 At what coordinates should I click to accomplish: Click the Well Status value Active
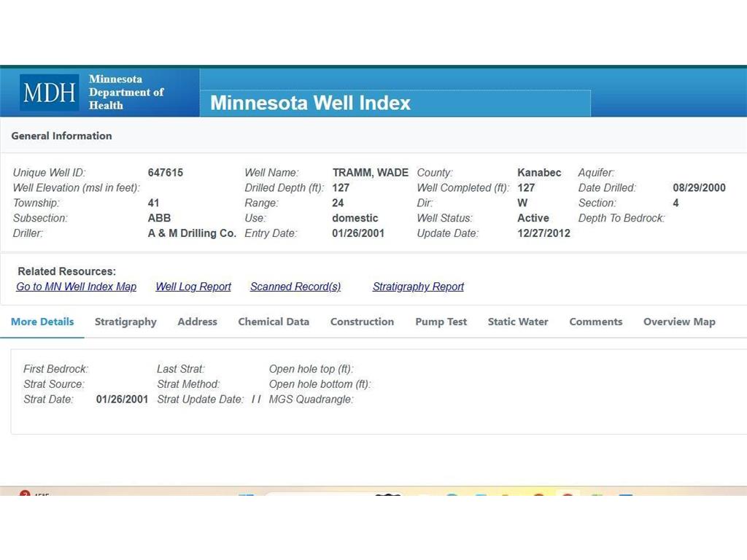(533, 218)
